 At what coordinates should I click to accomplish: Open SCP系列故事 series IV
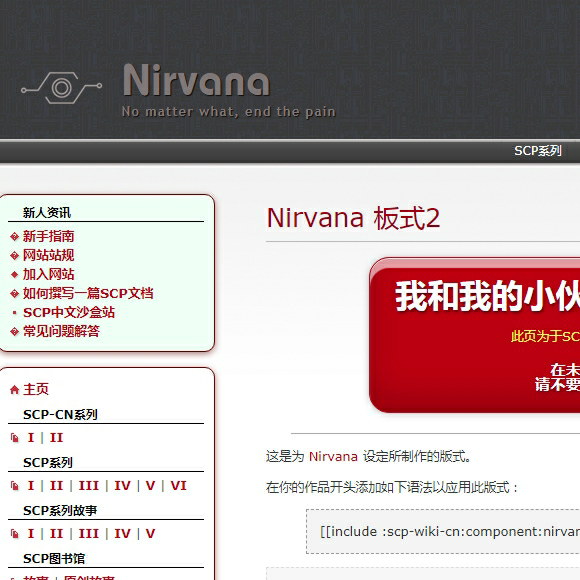pos(122,534)
